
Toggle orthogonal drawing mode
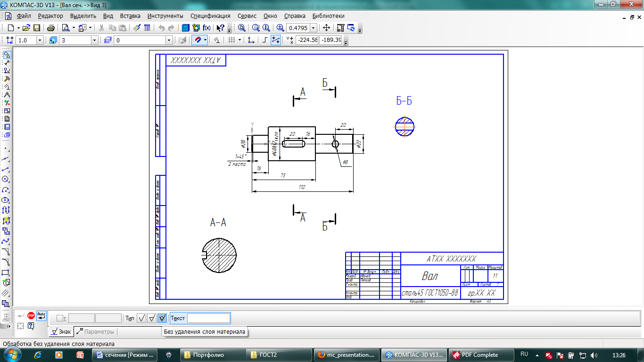tap(265, 40)
